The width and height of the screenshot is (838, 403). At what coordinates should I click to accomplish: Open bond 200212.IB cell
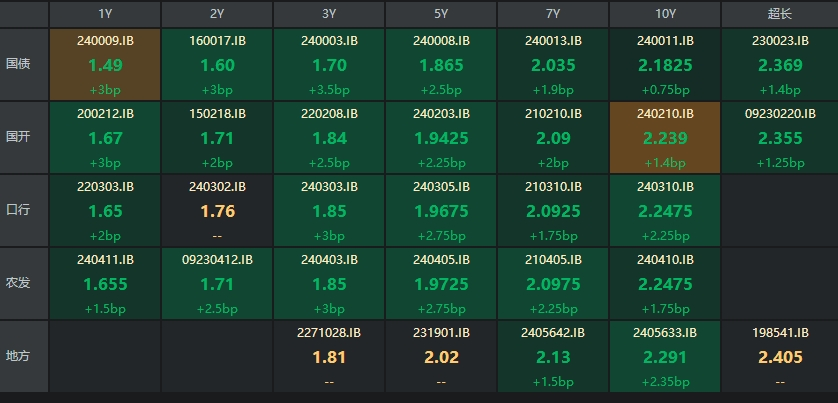[x=105, y=137]
